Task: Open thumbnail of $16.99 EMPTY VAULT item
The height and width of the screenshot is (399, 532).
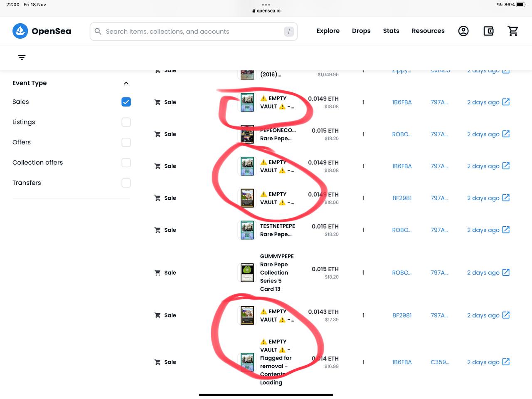Action: tap(247, 362)
